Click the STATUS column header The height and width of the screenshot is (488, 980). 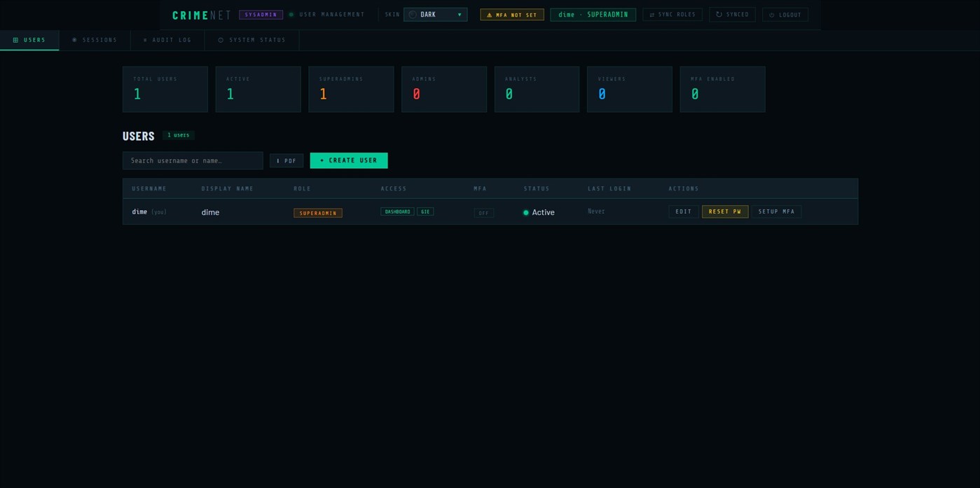point(537,188)
